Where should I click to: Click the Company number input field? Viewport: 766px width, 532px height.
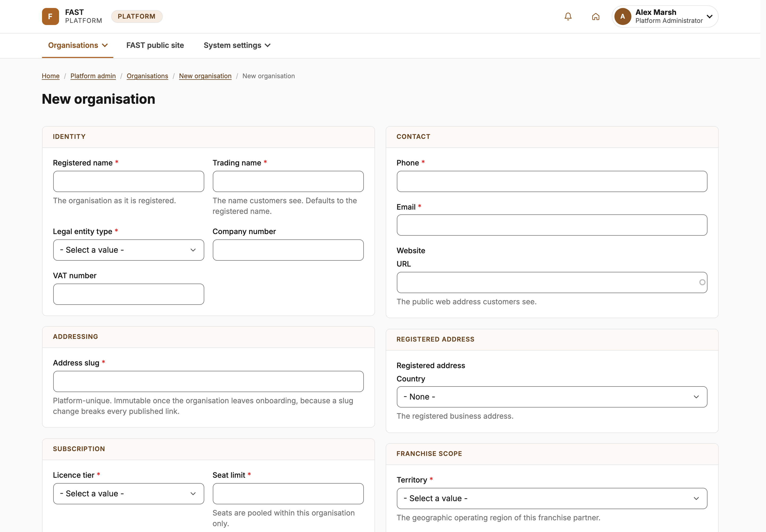point(288,250)
